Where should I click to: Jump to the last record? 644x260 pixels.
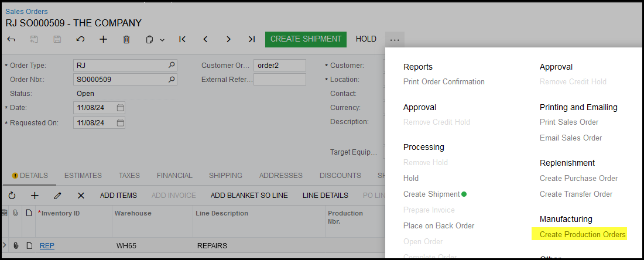(251, 39)
